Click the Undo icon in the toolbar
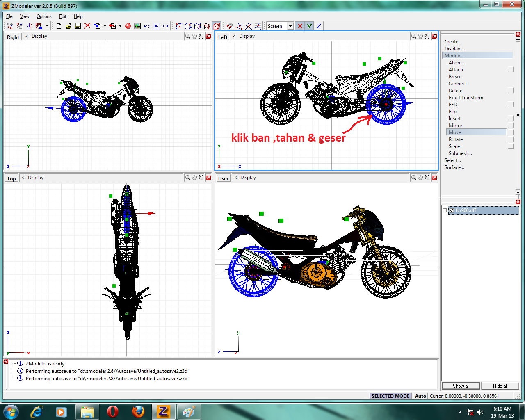This screenshot has width=525, height=420. point(147,26)
